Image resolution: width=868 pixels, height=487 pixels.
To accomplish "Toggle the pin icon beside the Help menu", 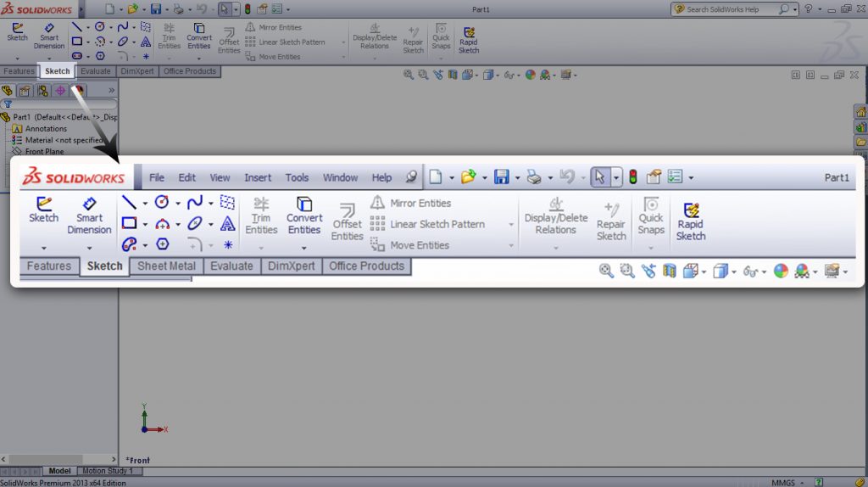I will click(411, 176).
